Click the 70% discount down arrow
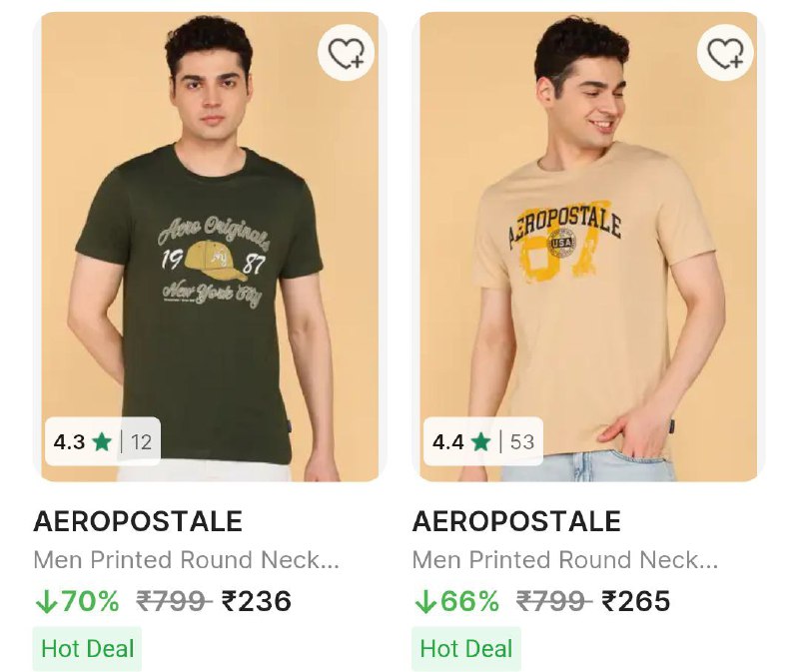 click(x=45, y=601)
